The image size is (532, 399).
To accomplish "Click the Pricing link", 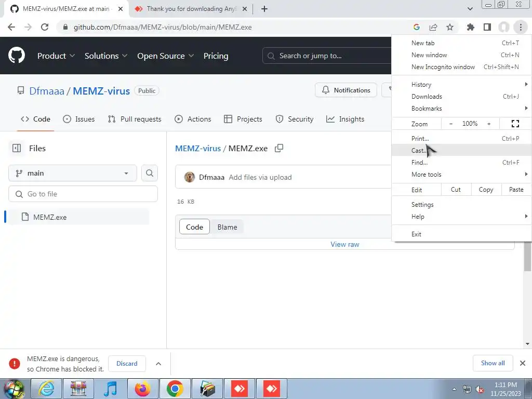I will pos(216,56).
